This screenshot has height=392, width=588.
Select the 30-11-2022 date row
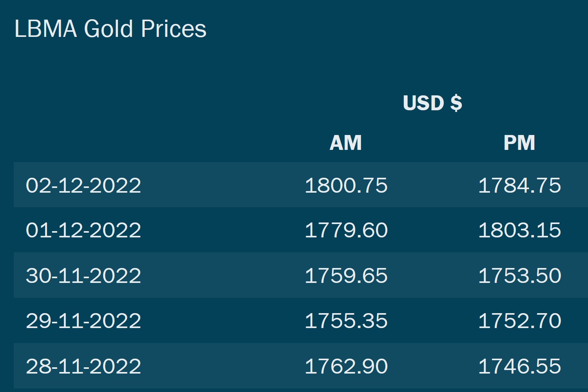301,275
